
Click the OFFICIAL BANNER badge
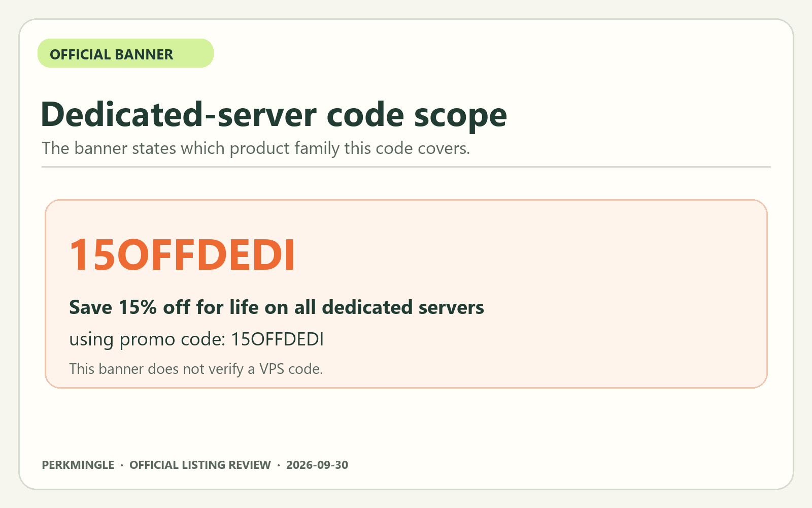125,53
